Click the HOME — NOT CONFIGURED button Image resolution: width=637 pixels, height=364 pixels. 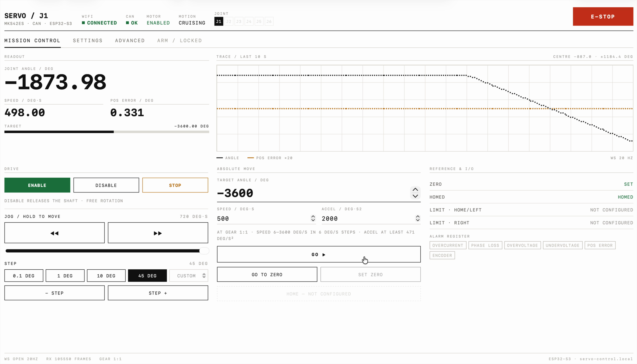point(319,293)
